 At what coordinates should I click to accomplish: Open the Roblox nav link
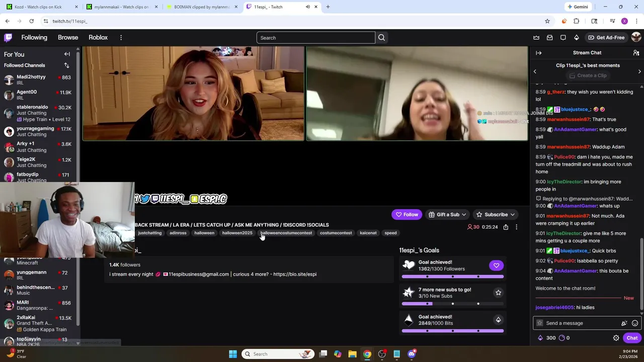pyautogui.click(x=98, y=38)
